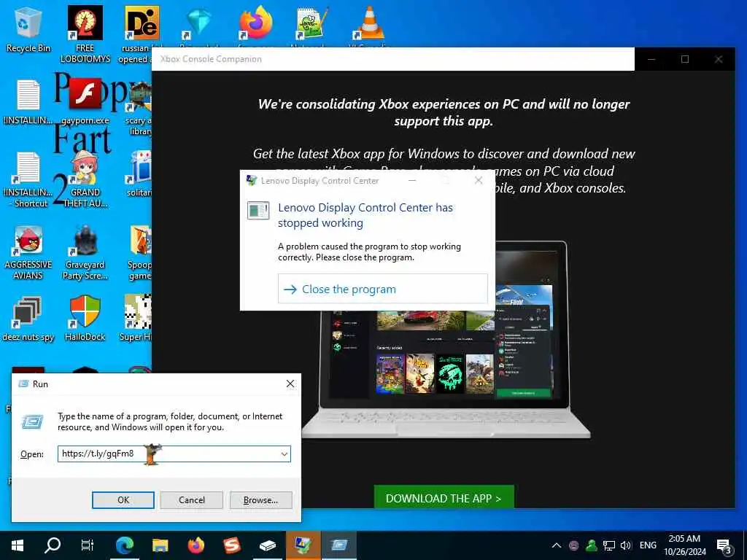Open the Recycle Bin desktop icon
The height and width of the screenshot is (560, 747).
(28, 29)
